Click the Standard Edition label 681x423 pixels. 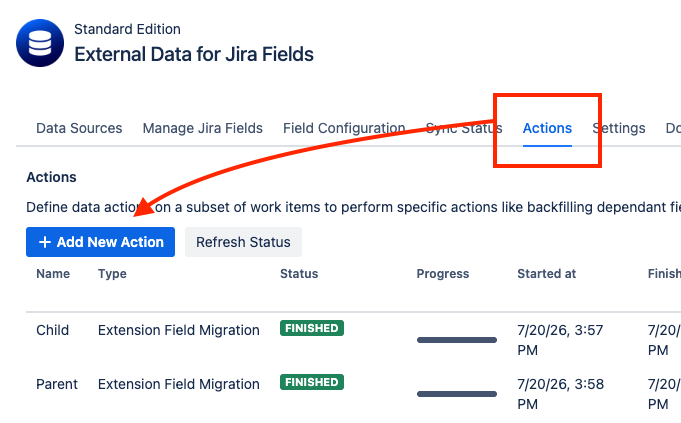127,29
